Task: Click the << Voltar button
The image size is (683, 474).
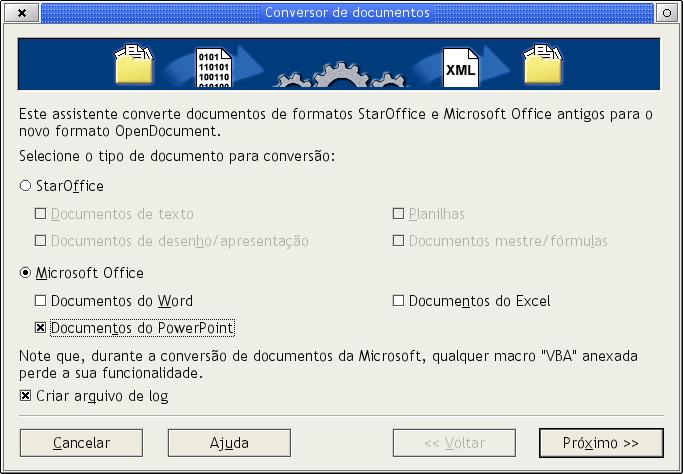Action: [454, 443]
